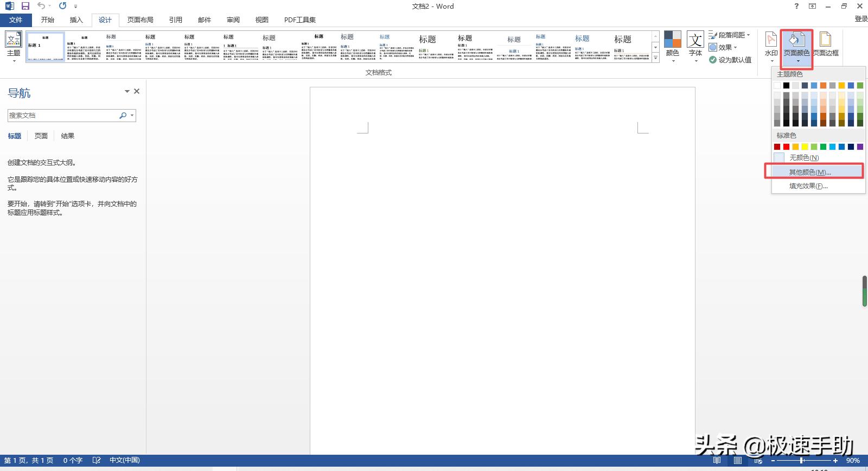The height and width of the screenshot is (471, 868).
Task: Zoom out with the minus button
Action: tap(773, 461)
